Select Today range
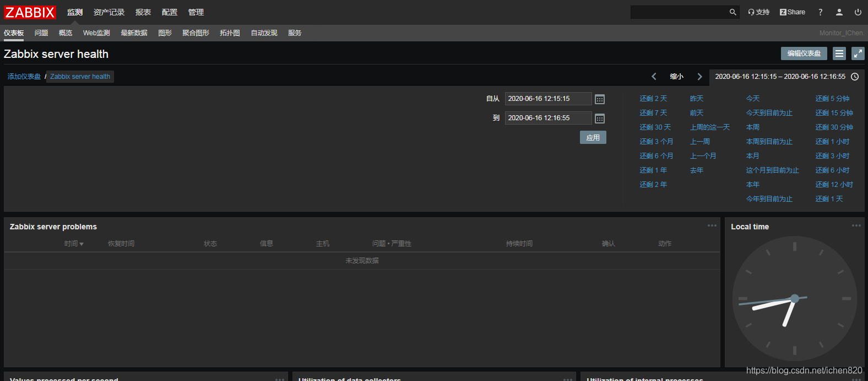Image resolution: width=868 pixels, height=381 pixels. tap(753, 99)
